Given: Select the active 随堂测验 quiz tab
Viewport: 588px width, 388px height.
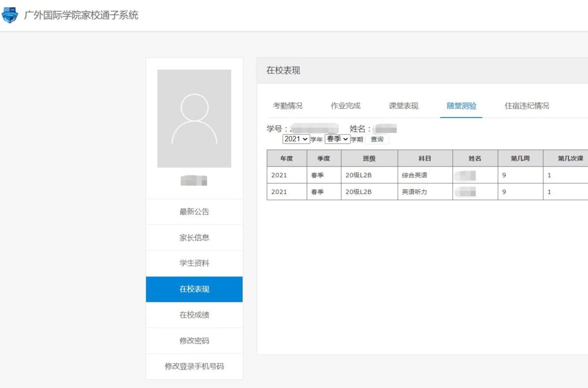Looking at the screenshot, I should 461,105.
